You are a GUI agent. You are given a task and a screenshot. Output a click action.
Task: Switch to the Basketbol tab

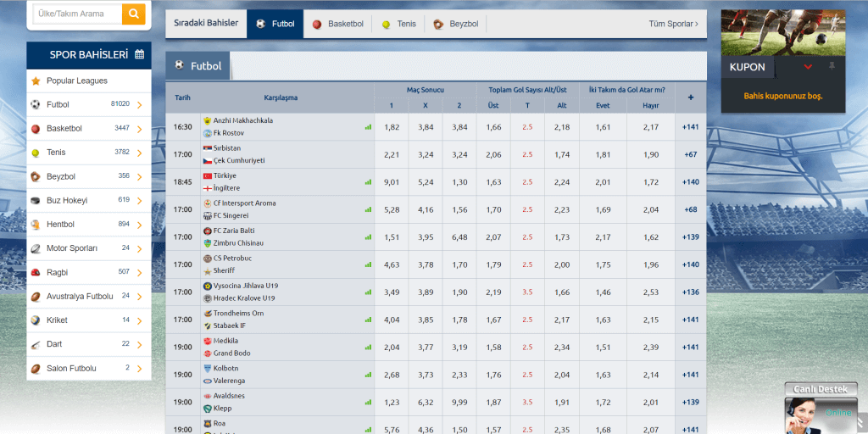338,24
